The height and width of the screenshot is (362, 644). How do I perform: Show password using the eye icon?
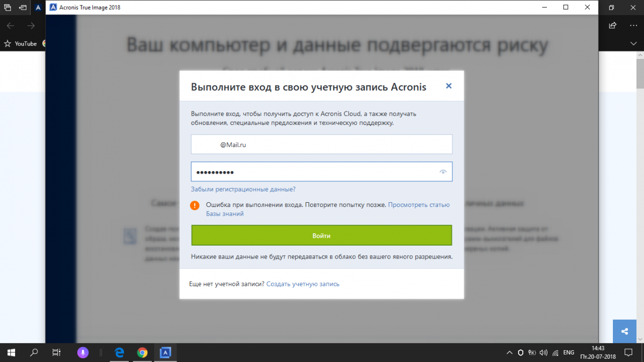pos(443,172)
